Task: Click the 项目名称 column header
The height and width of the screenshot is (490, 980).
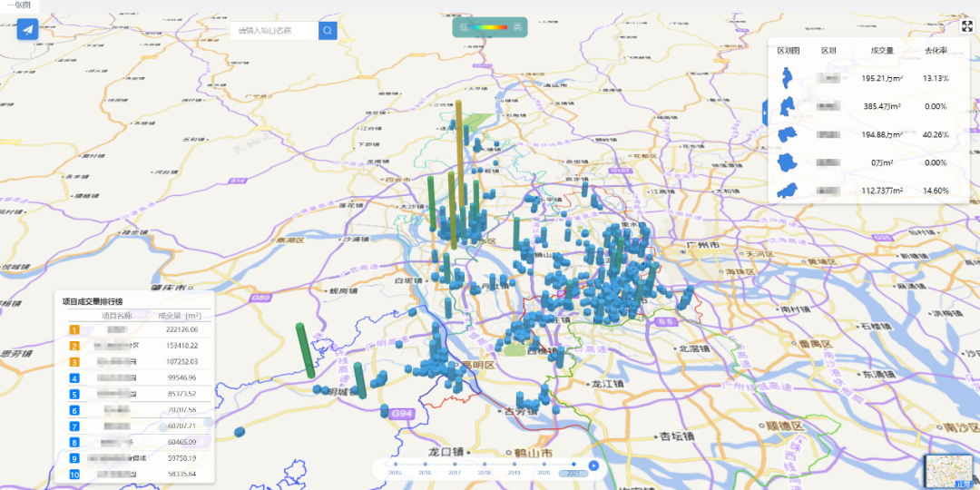Action: pos(117,316)
